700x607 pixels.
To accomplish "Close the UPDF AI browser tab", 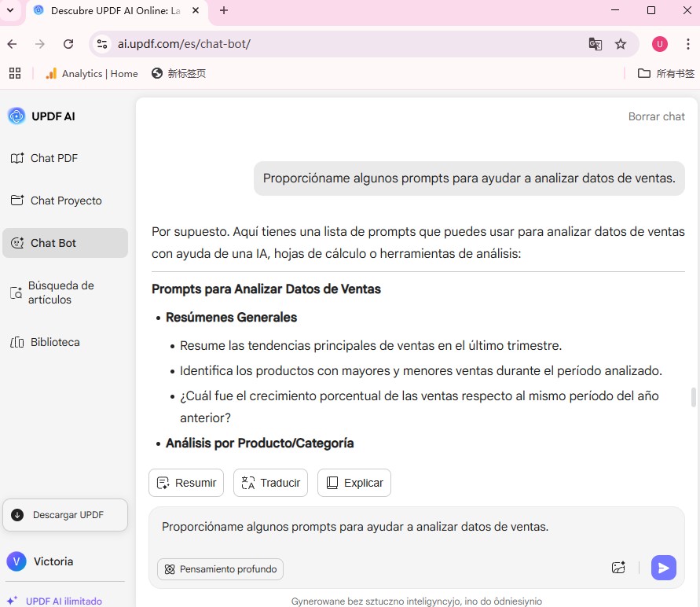I will coord(196,10).
